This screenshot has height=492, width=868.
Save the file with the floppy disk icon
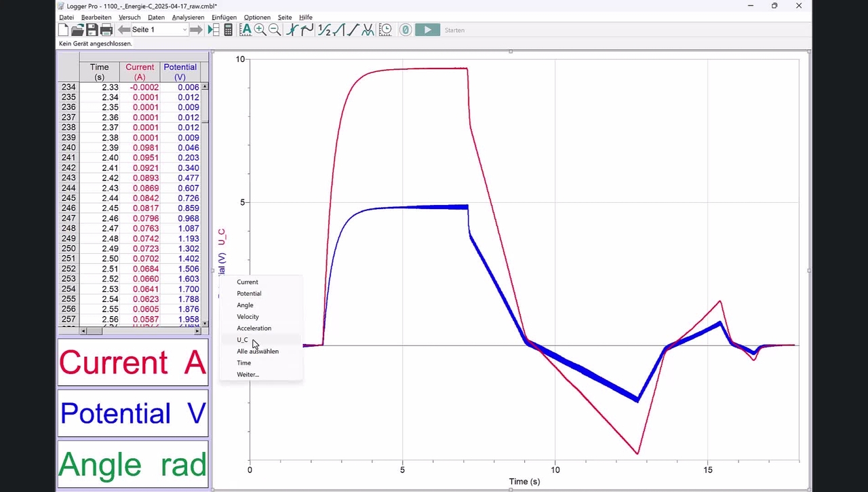click(x=92, y=30)
